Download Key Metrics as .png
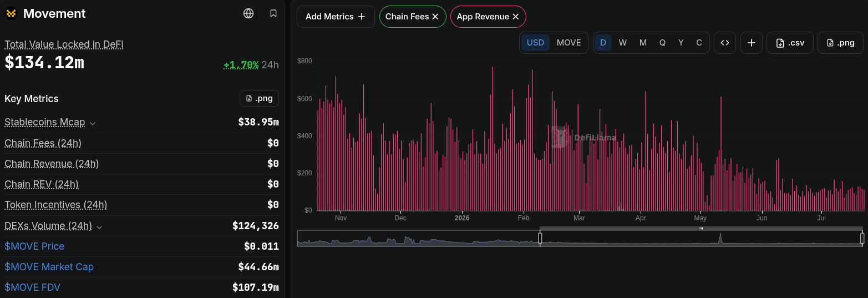868x298 pixels. (x=259, y=98)
